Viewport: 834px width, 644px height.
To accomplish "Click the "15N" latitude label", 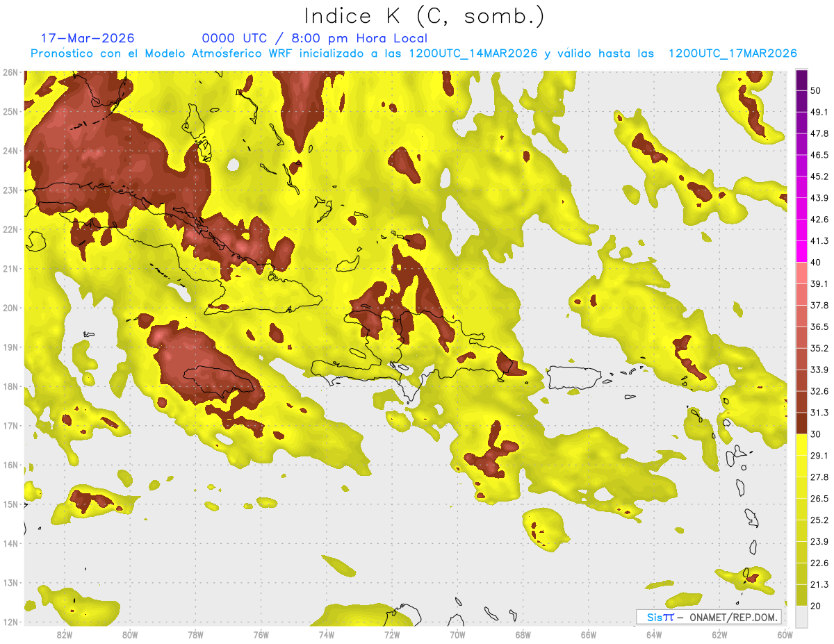I will 10,504.
